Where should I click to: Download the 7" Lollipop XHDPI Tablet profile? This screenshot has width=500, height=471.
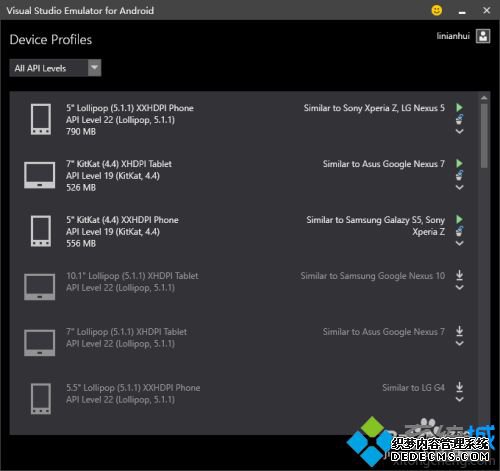coord(459,331)
